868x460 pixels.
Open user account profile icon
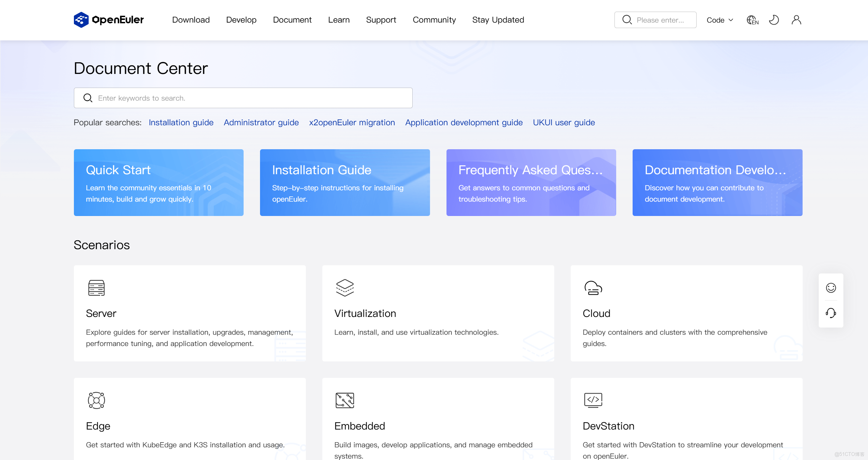tap(796, 20)
